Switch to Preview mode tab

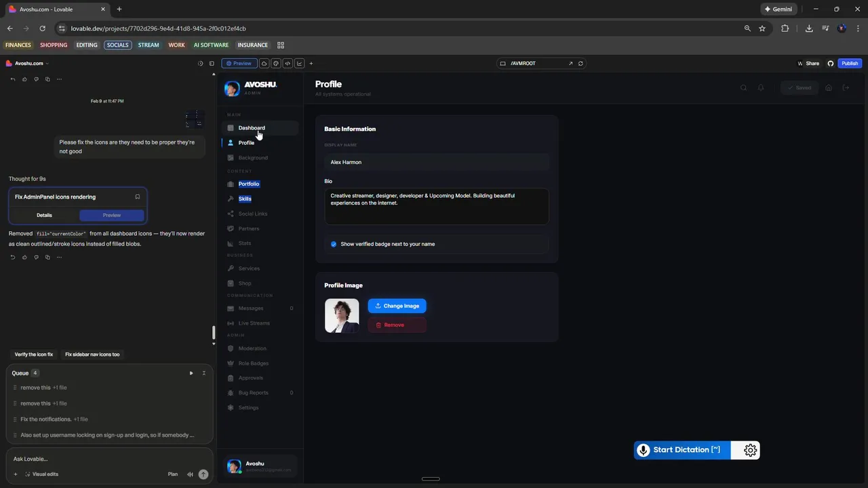click(x=238, y=63)
